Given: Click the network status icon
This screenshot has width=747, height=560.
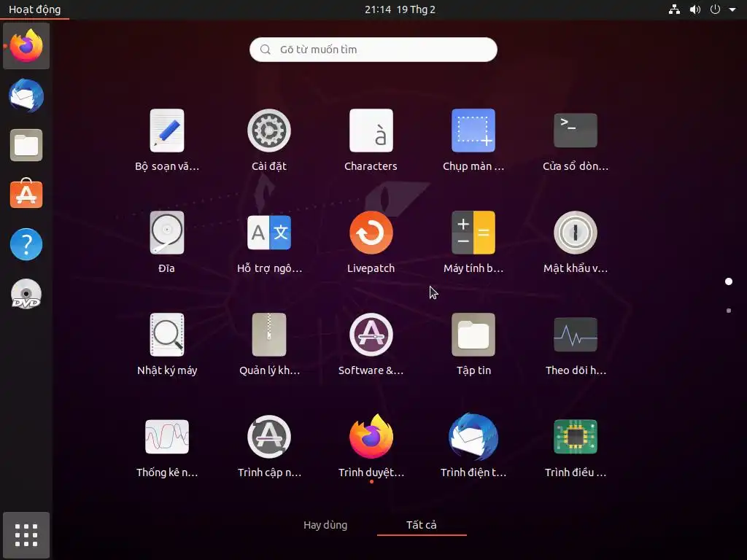Looking at the screenshot, I should 674,9.
